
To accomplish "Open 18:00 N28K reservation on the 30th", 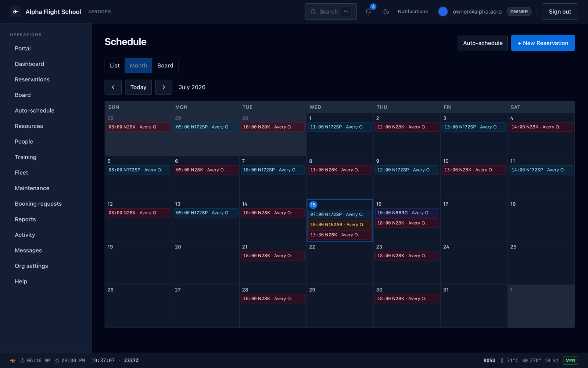I will 407,298.
